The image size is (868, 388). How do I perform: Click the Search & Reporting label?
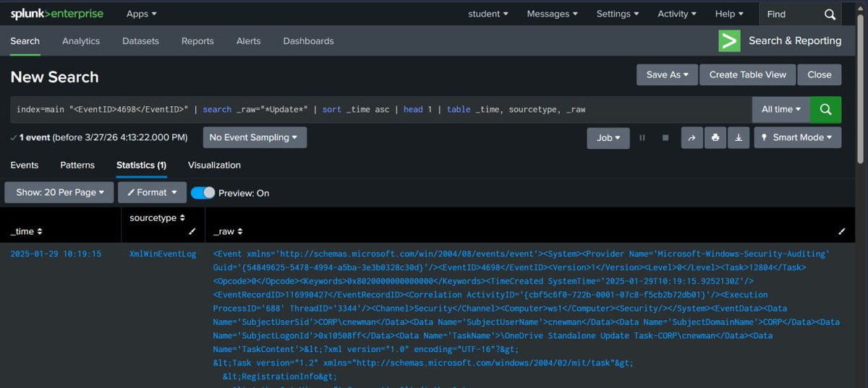(x=795, y=41)
